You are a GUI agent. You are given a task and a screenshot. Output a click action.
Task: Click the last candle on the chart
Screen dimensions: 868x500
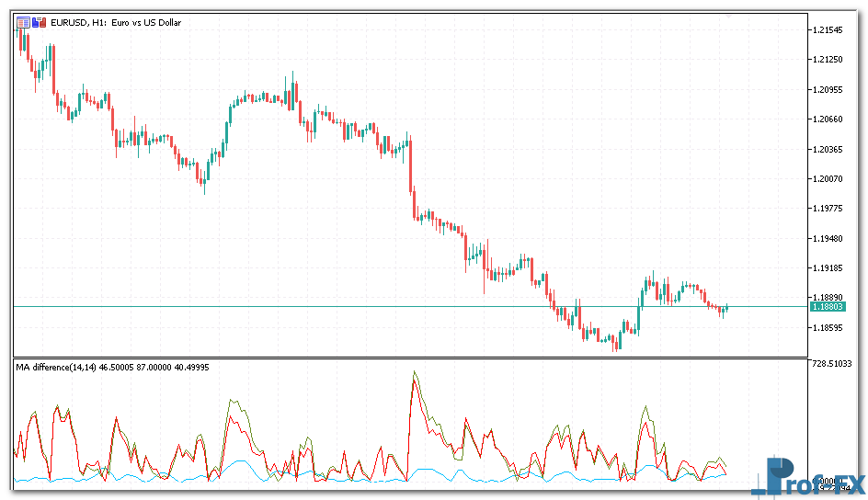click(726, 308)
